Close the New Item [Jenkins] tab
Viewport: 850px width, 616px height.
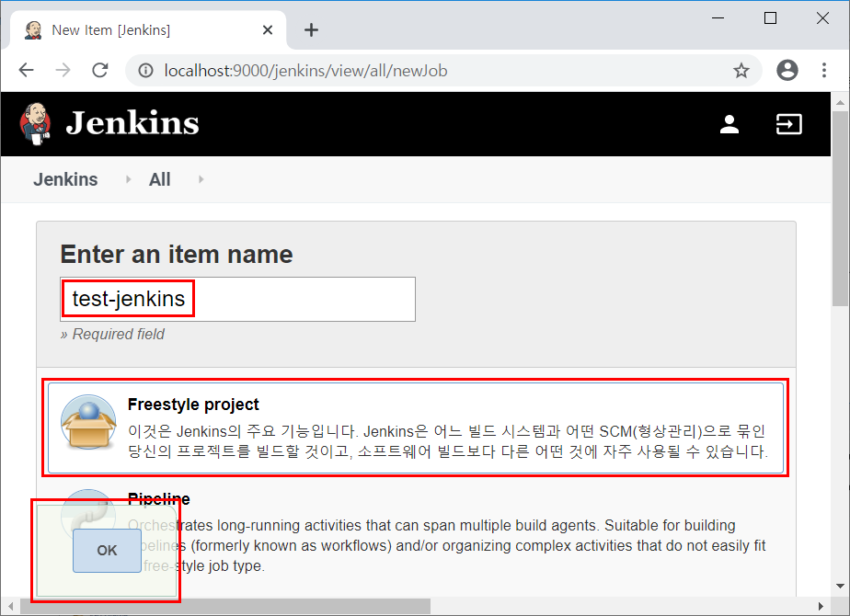(268, 29)
